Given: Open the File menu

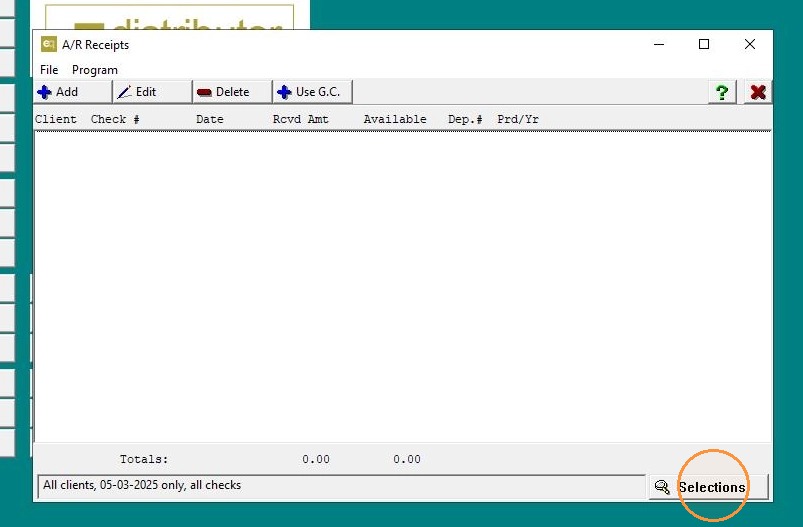Looking at the screenshot, I should coord(49,70).
